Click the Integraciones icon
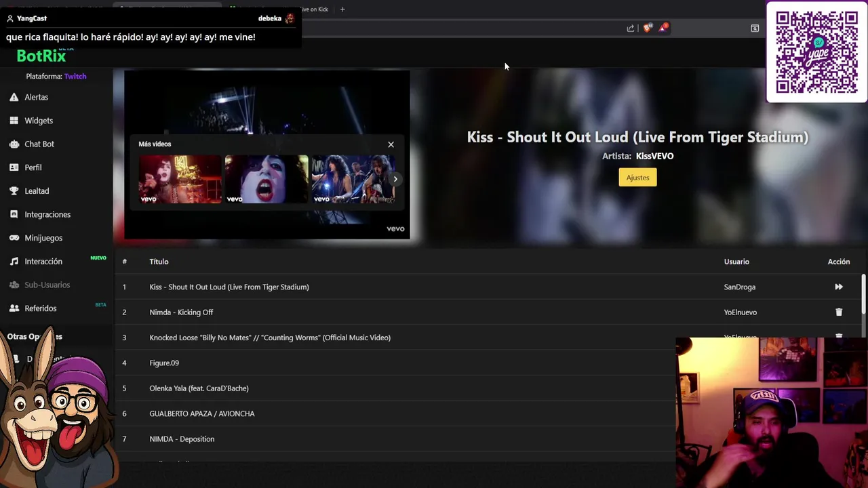Viewport: 868px width, 488px height. (14, 214)
